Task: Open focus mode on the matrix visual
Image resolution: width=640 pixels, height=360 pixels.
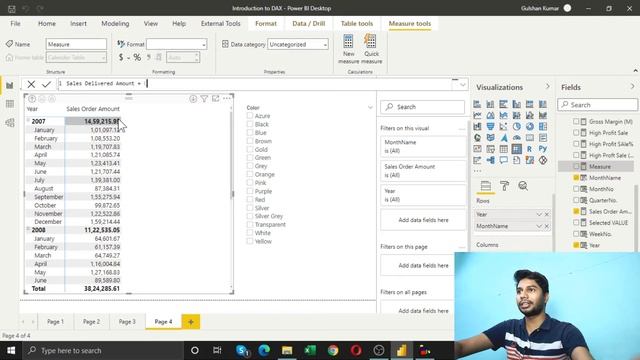Action: [x=216, y=99]
